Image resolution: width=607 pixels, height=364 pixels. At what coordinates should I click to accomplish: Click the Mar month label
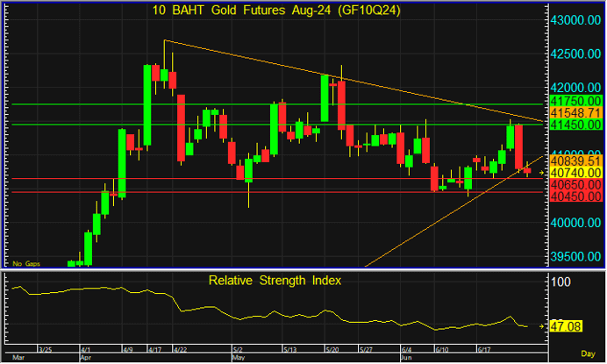[18, 357]
